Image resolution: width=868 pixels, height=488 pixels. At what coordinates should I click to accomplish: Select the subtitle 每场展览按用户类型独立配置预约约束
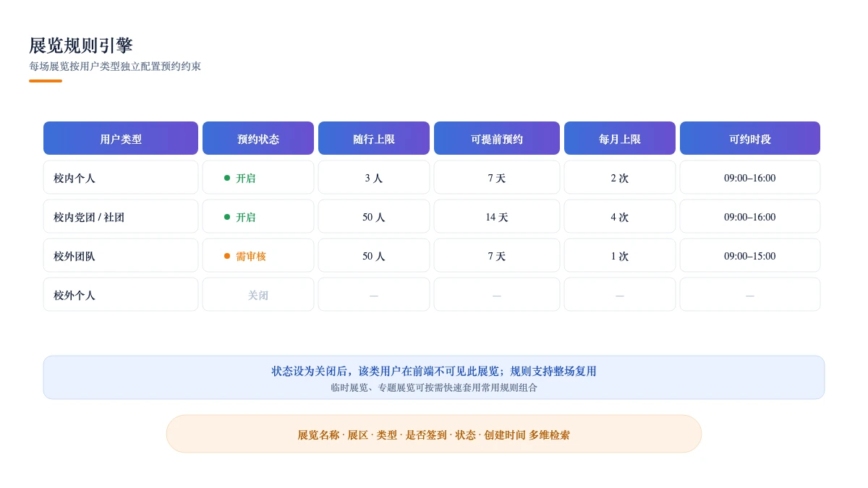click(115, 67)
